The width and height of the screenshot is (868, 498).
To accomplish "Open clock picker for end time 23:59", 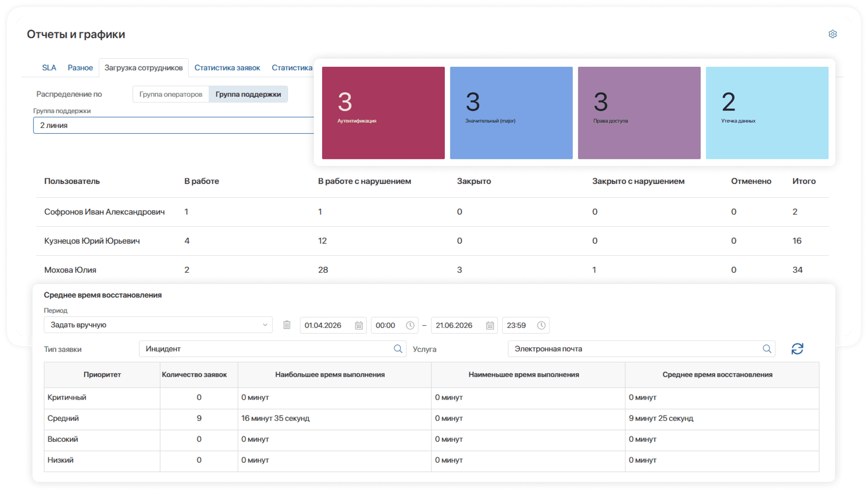I will coord(541,325).
